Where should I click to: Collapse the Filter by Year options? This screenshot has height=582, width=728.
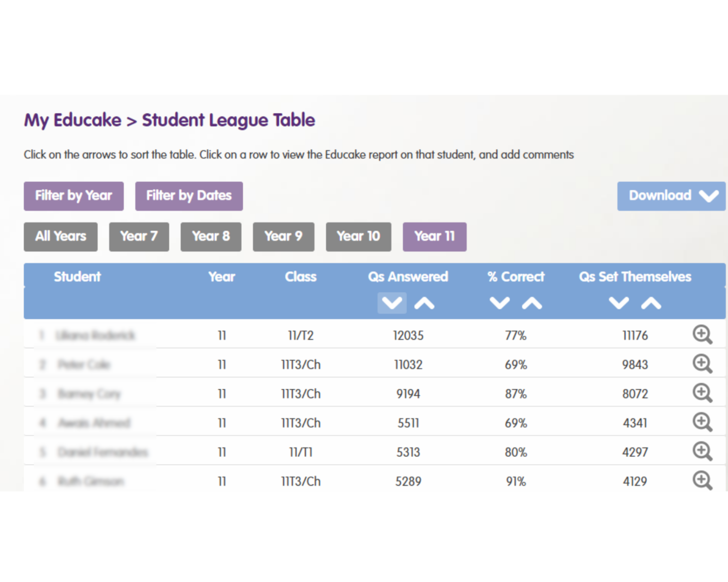click(73, 196)
